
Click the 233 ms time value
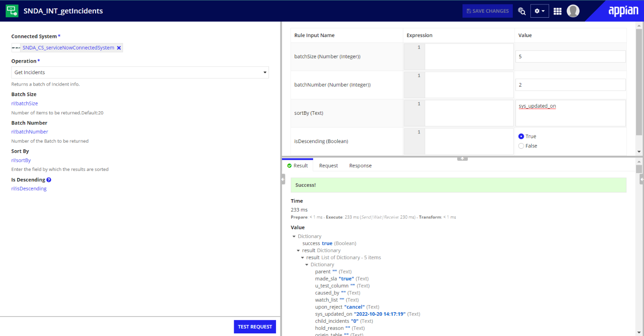pos(299,210)
